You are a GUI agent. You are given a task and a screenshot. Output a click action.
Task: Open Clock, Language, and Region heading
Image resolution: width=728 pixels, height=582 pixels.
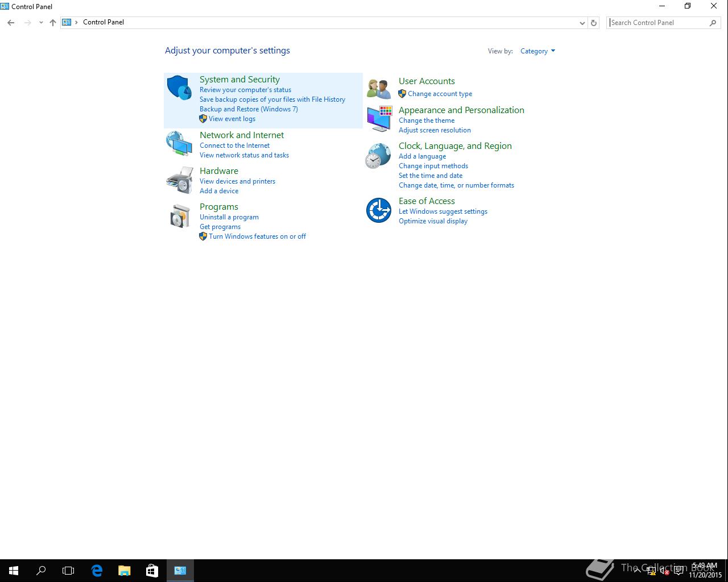455,146
